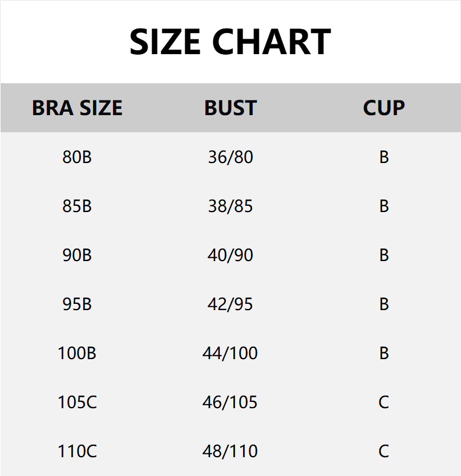This screenshot has width=461, height=476.
Task: Select the BRA SIZE column header
Action: pos(77,108)
